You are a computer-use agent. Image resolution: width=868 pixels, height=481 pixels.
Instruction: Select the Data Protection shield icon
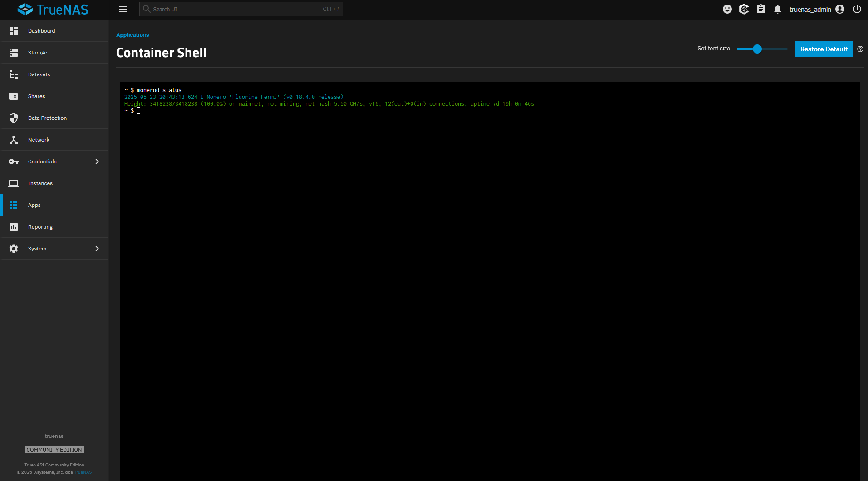click(x=13, y=118)
